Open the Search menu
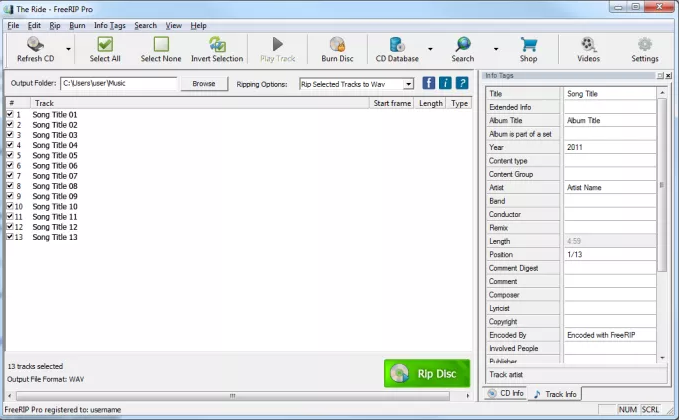 click(146, 26)
